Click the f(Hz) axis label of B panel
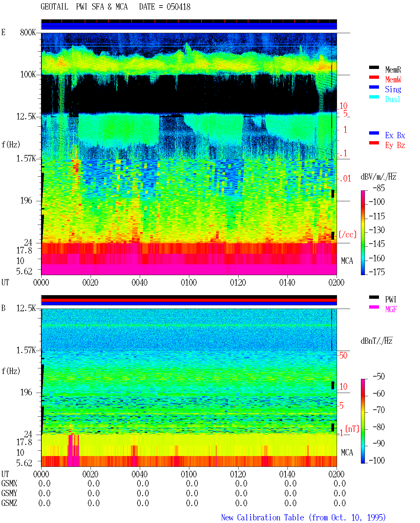 (11, 371)
